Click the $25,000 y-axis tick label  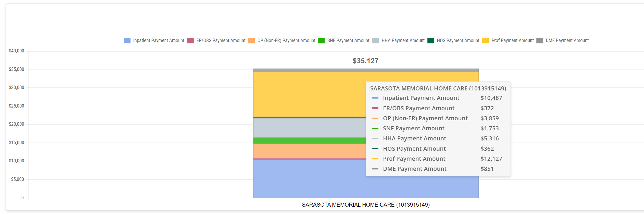16,106
